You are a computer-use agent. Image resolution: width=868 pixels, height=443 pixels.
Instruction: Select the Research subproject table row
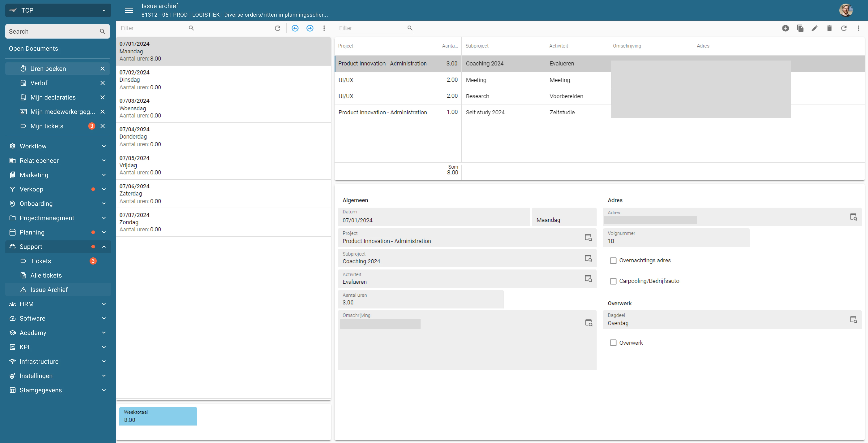tap(599, 96)
